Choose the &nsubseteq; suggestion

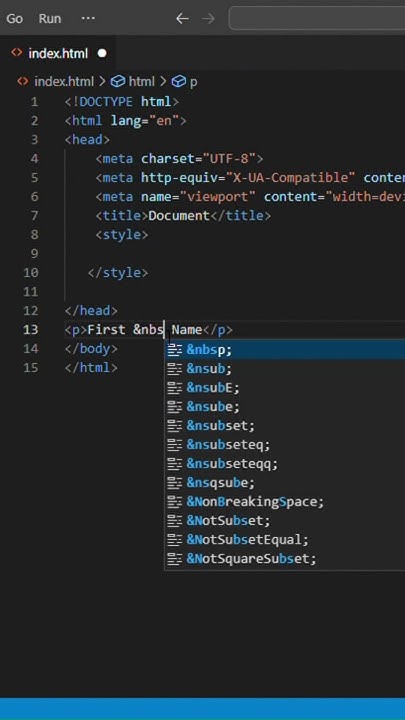[x=285, y=445]
